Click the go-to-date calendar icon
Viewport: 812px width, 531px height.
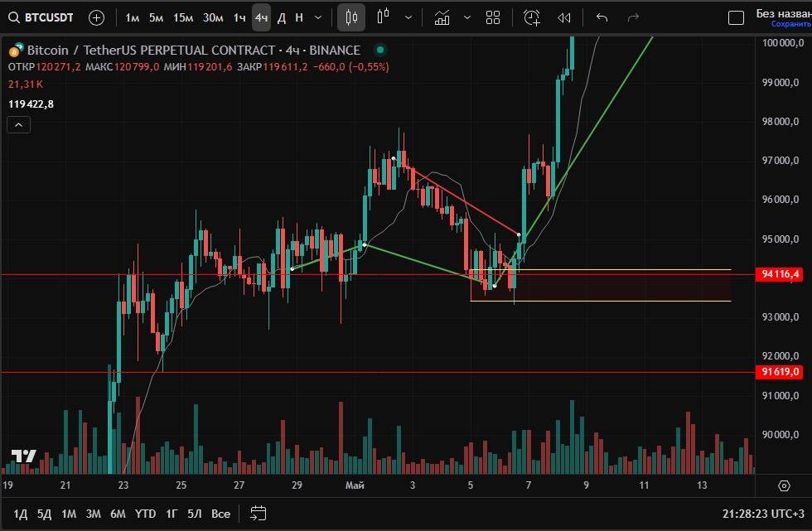point(258,514)
